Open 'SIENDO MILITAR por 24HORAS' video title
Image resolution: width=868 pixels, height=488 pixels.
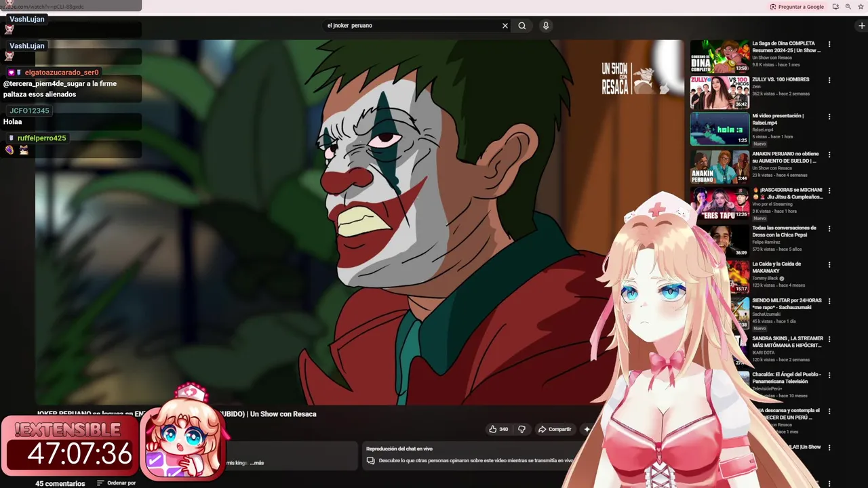pyautogui.click(x=787, y=304)
